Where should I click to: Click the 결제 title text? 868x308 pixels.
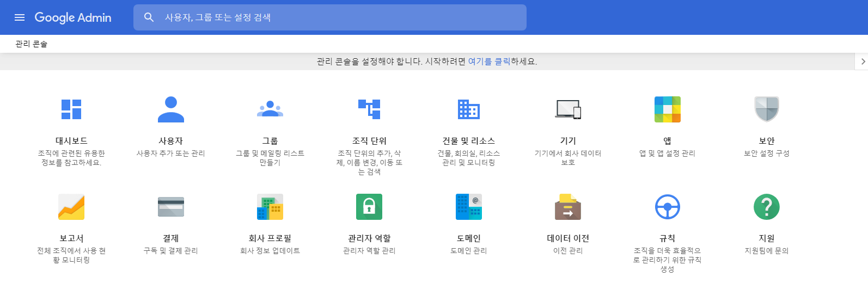pyautogui.click(x=171, y=238)
